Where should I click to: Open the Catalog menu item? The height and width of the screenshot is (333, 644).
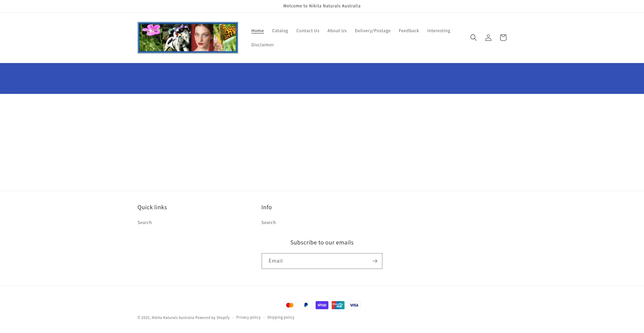click(x=280, y=31)
